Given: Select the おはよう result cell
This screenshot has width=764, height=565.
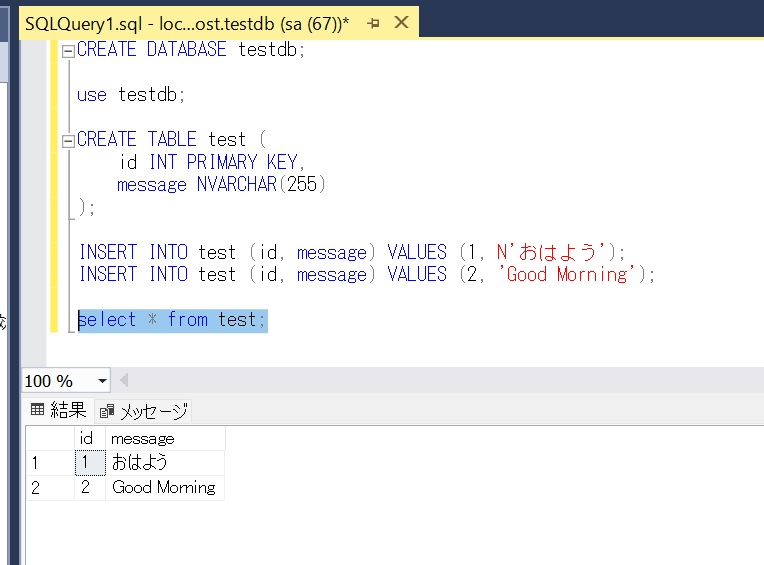Looking at the screenshot, I should (x=165, y=463).
